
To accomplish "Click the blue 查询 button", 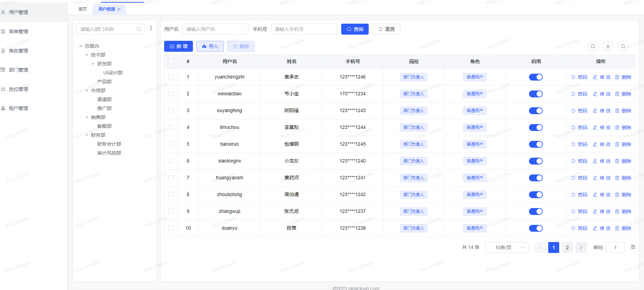I will (355, 29).
